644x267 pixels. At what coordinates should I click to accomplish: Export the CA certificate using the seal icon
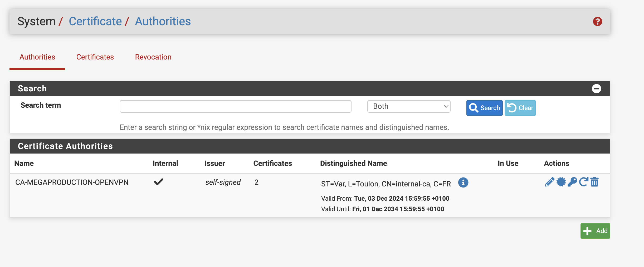pyautogui.click(x=561, y=182)
